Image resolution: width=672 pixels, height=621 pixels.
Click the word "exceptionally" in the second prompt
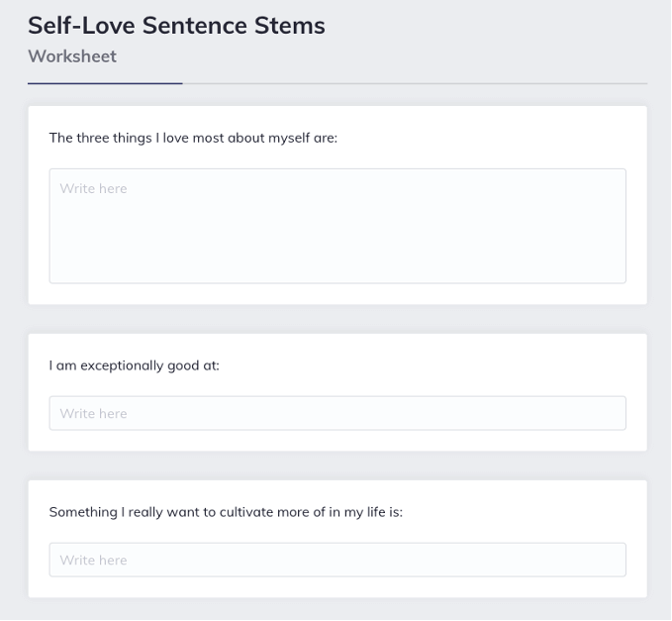click(122, 365)
